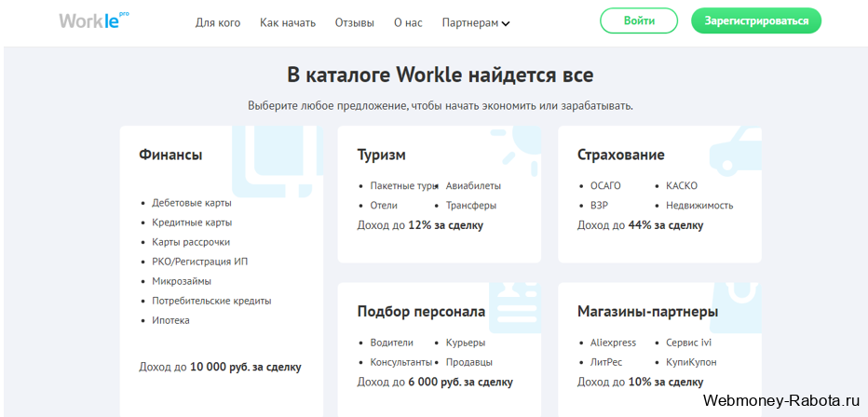Open the Финансы category heading
Screen dimensions: 868x417
click(170, 155)
